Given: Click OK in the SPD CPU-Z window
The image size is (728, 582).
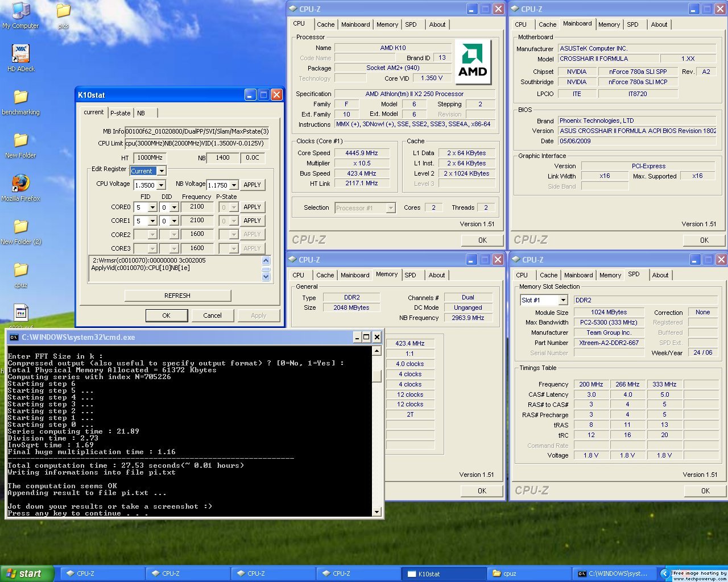Looking at the screenshot, I should click(x=705, y=490).
